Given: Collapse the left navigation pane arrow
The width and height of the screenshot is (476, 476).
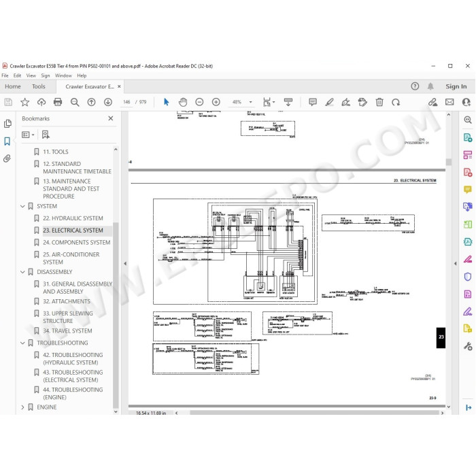Looking at the screenshot, I should (x=125, y=264).
